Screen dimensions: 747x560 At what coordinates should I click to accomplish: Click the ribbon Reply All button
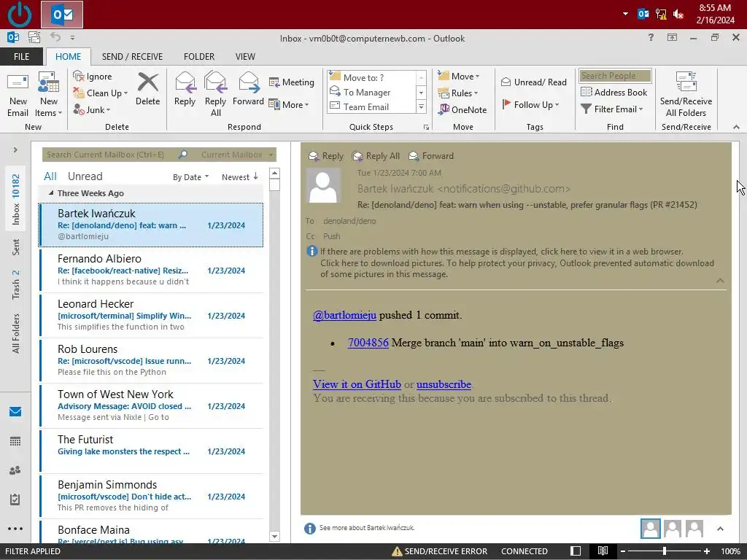[x=215, y=94]
